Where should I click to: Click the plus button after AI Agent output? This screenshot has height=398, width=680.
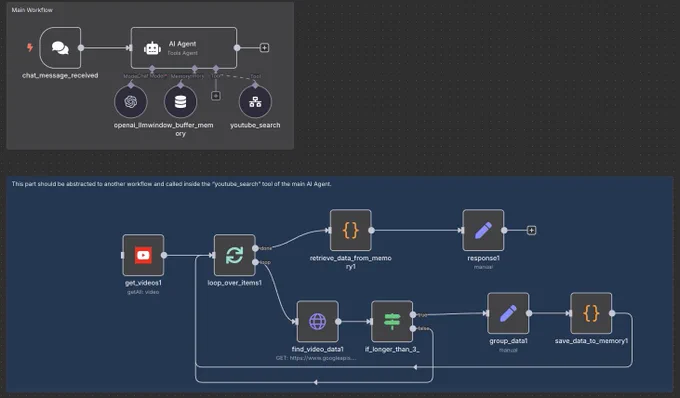[x=265, y=48]
